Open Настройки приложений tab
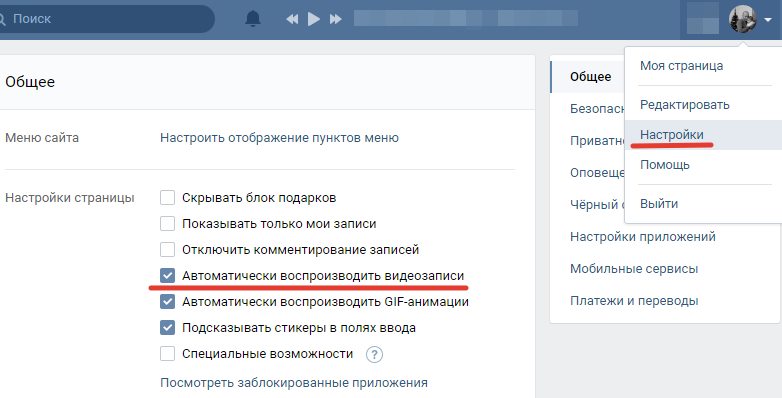This screenshot has width=782, height=398. coord(643,236)
